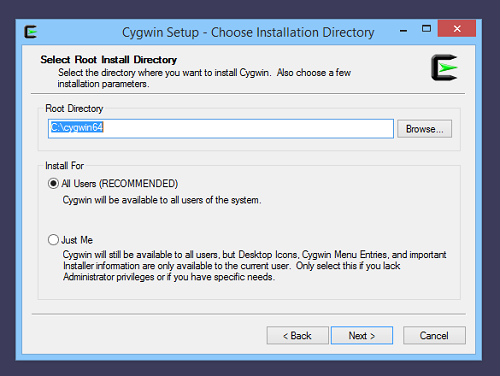Click the Just Me description about Administrator privileges
Screen dimensions: 500x376
click(254, 266)
